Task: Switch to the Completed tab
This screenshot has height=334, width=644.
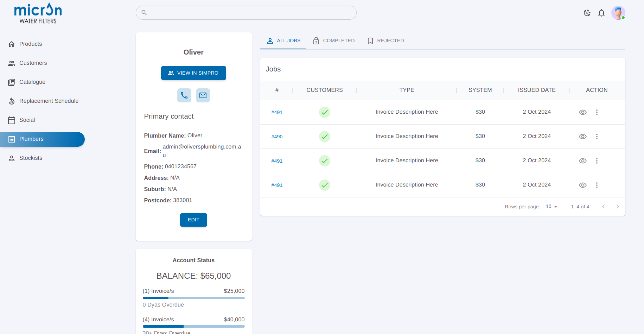Action: click(334, 41)
